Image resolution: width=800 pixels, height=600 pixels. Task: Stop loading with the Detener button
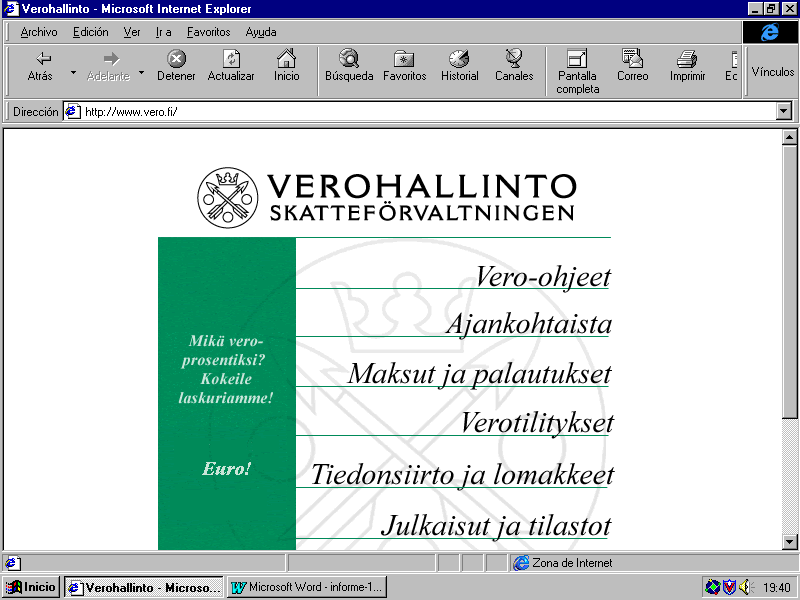176,67
